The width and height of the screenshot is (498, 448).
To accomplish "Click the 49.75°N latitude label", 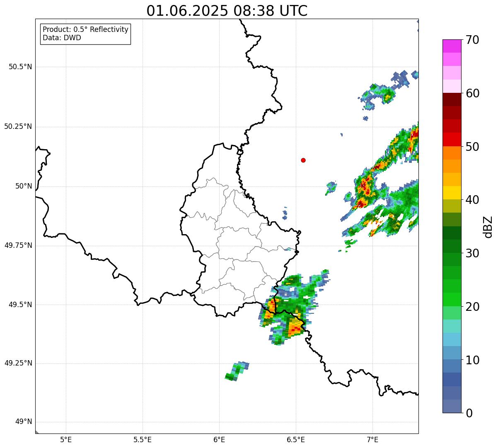I will click(18, 245).
